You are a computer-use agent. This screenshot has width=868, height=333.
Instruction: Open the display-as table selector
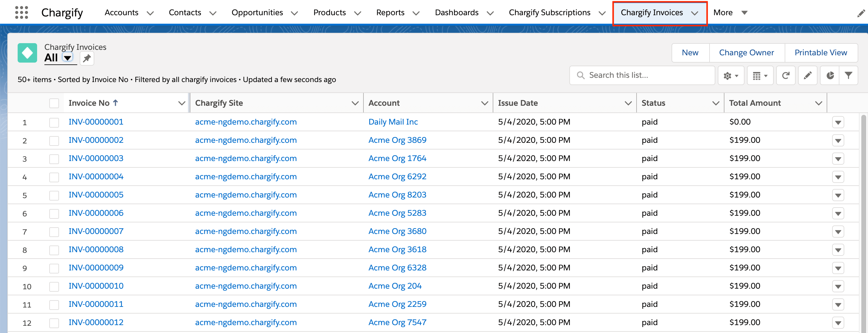759,75
